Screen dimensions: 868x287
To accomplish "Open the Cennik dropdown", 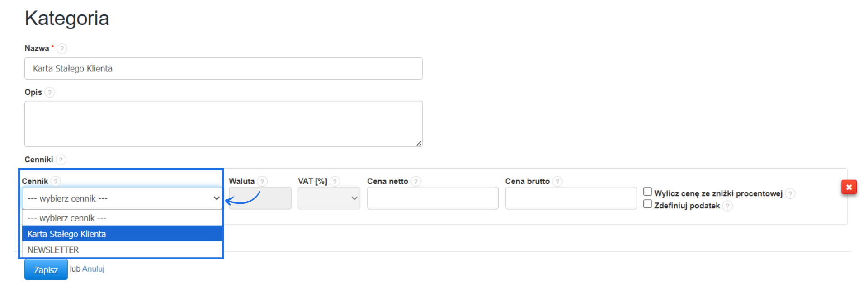I will point(122,198).
